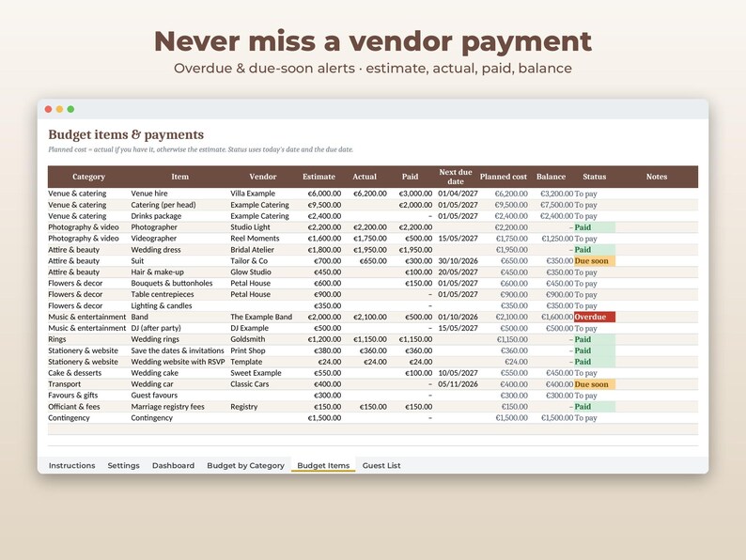Select the Rings category cell

[x=57, y=339]
